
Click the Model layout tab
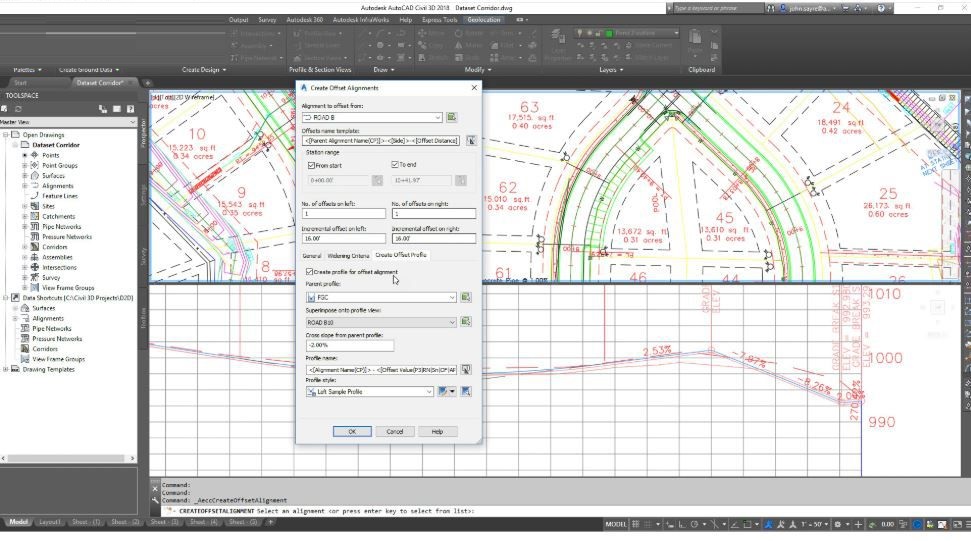(18, 522)
